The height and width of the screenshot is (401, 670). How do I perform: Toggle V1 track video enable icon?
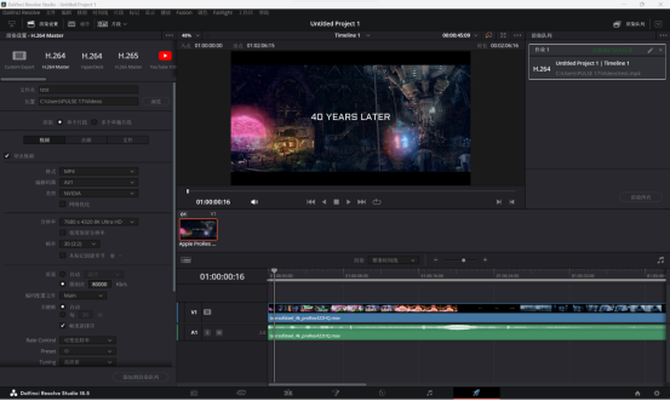coord(207,312)
